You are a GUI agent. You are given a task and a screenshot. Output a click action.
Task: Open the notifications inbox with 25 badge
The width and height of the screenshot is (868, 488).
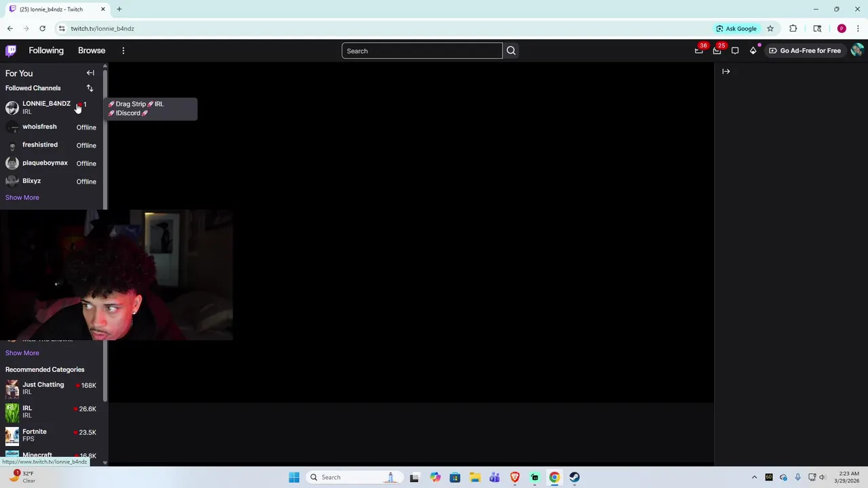(x=717, y=51)
